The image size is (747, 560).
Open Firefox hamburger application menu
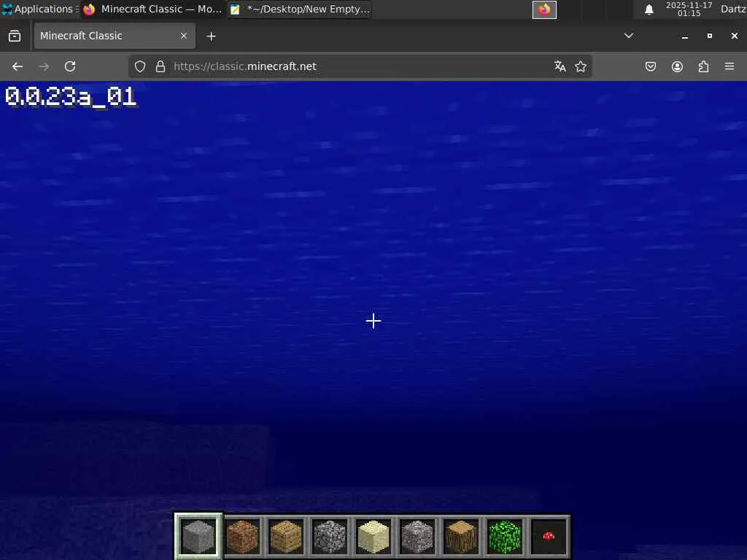pos(729,66)
